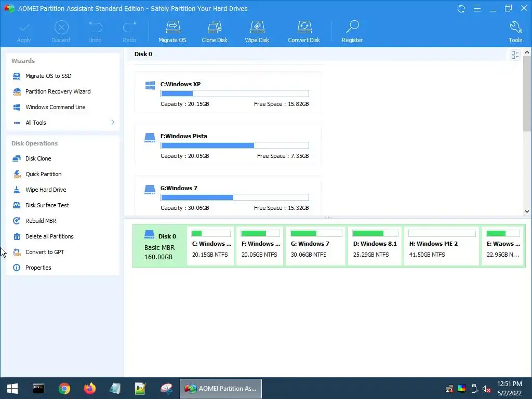
Task: Click the Disk 0 header text
Action: (x=143, y=54)
